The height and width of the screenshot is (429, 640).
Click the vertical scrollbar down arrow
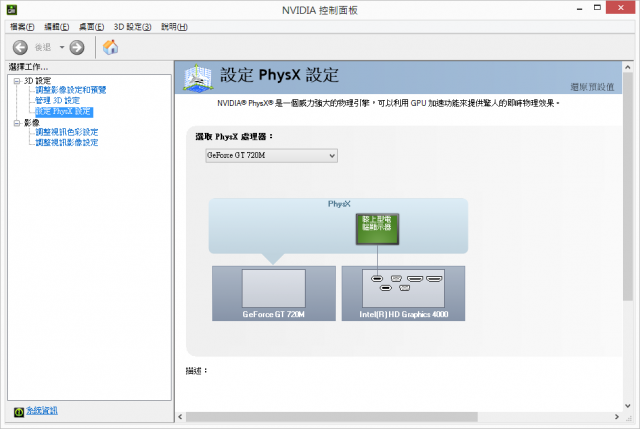(628, 406)
